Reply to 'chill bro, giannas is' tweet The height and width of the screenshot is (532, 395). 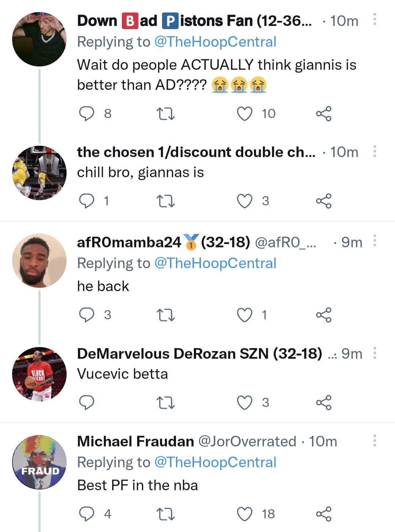(x=87, y=201)
